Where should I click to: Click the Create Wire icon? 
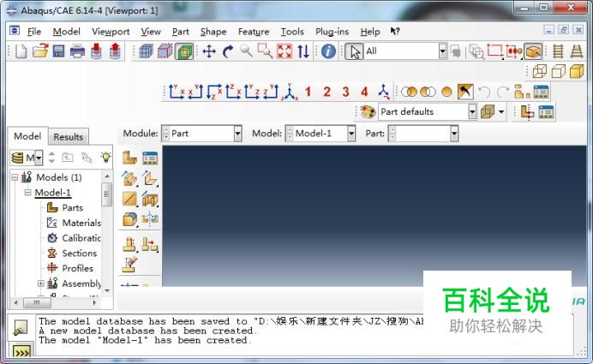pos(129,199)
